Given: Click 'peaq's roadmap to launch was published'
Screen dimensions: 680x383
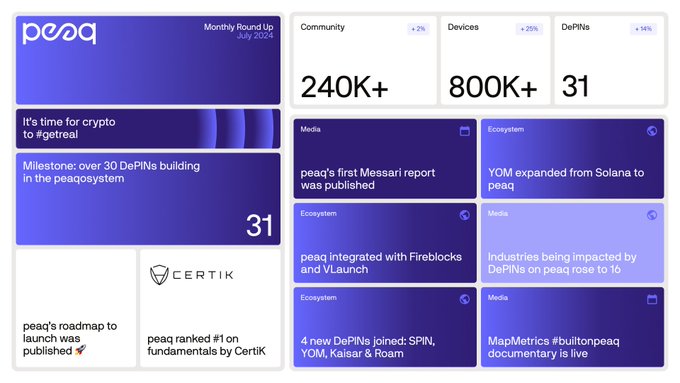Looking at the screenshot, I should click(70, 338).
